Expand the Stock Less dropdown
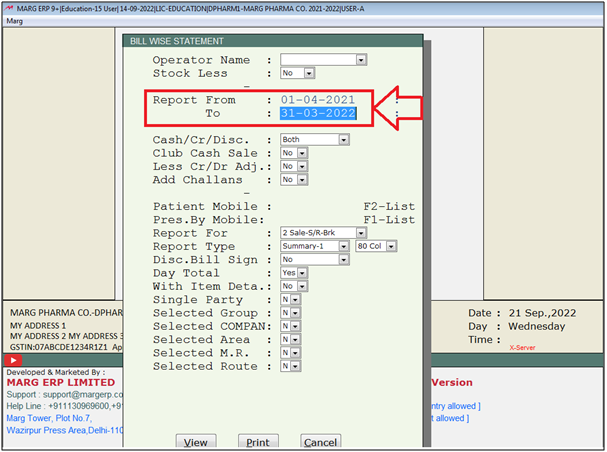Viewport: 607px width, 452px height. coord(309,73)
